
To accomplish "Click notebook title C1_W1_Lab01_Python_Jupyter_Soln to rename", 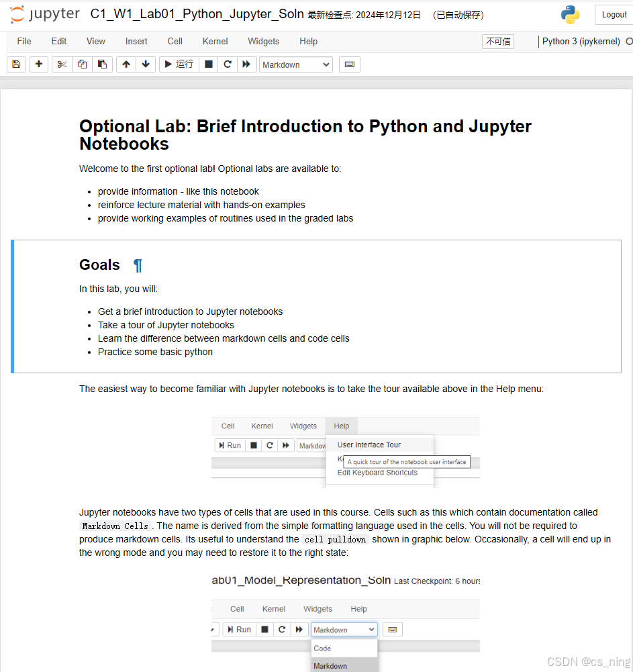I will [x=197, y=13].
